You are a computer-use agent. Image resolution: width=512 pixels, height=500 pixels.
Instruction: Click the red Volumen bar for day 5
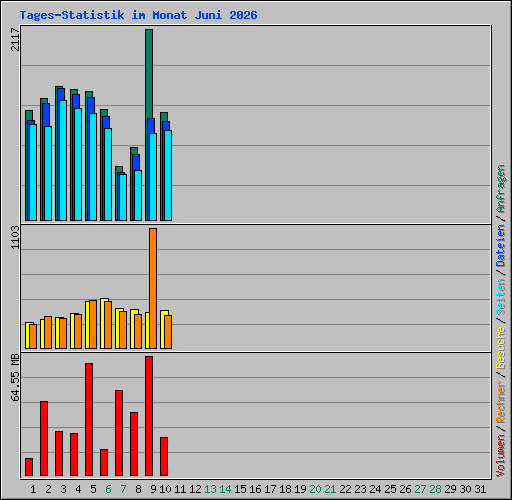tap(89, 420)
